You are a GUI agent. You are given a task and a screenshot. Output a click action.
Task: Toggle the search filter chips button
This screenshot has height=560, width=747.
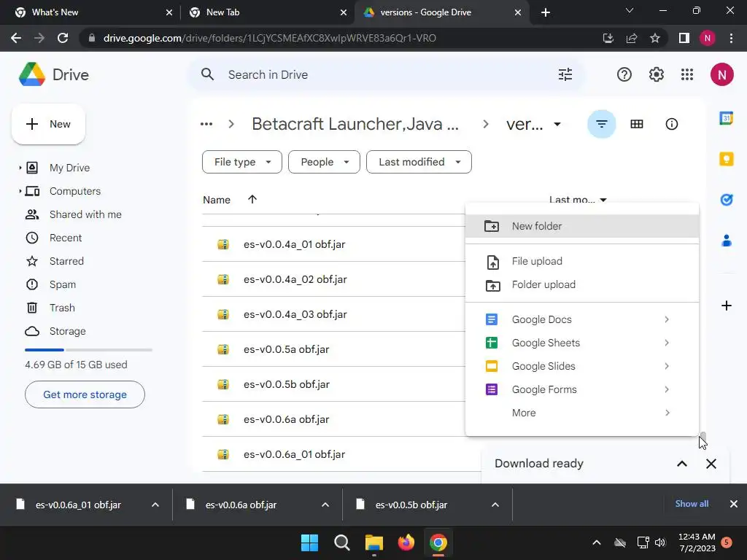[601, 124]
